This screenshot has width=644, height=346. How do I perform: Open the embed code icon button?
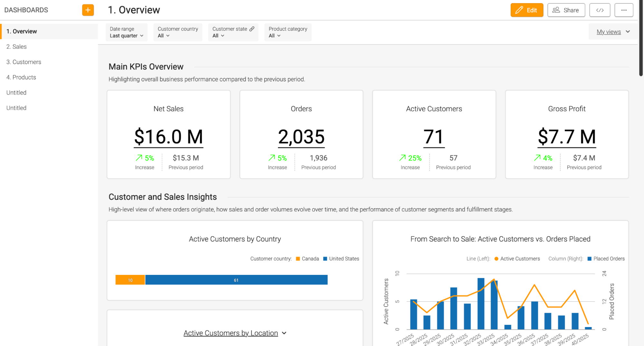[x=600, y=10]
